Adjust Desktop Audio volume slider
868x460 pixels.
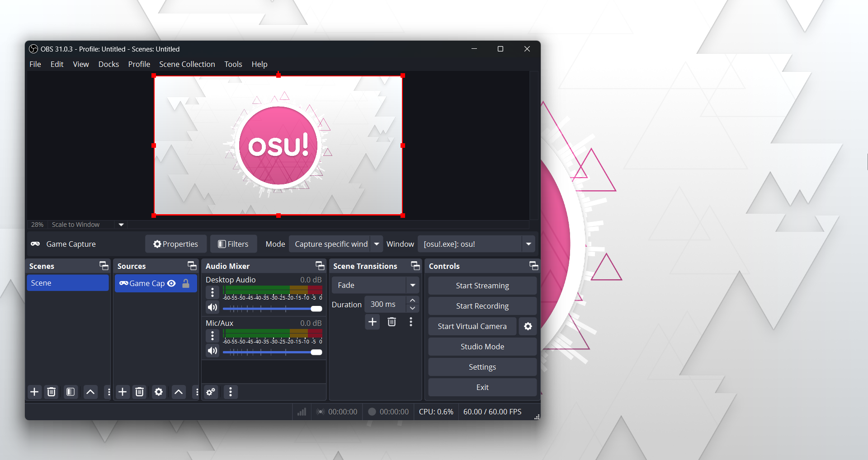tap(272, 309)
